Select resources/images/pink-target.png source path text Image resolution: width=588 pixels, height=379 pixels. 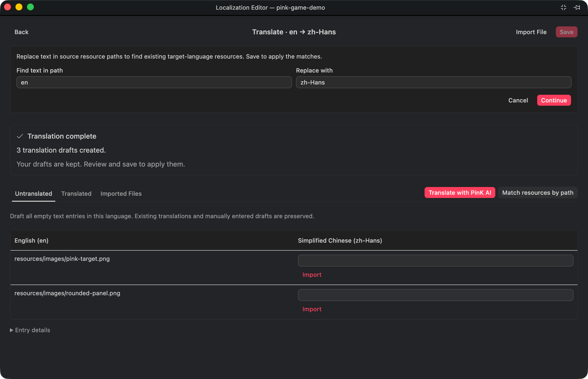[x=62, y=259]
